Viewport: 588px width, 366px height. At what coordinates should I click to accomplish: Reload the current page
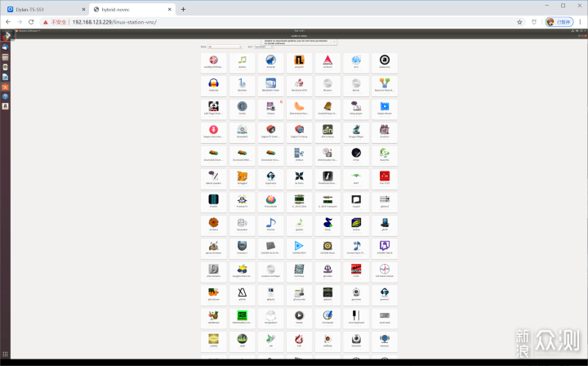click(31, 22)
